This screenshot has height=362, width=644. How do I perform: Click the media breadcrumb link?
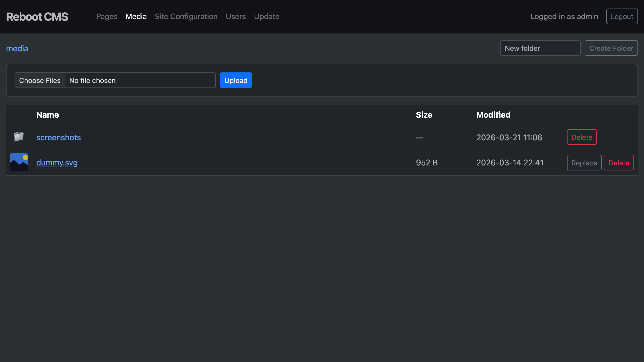click(17, 48)
